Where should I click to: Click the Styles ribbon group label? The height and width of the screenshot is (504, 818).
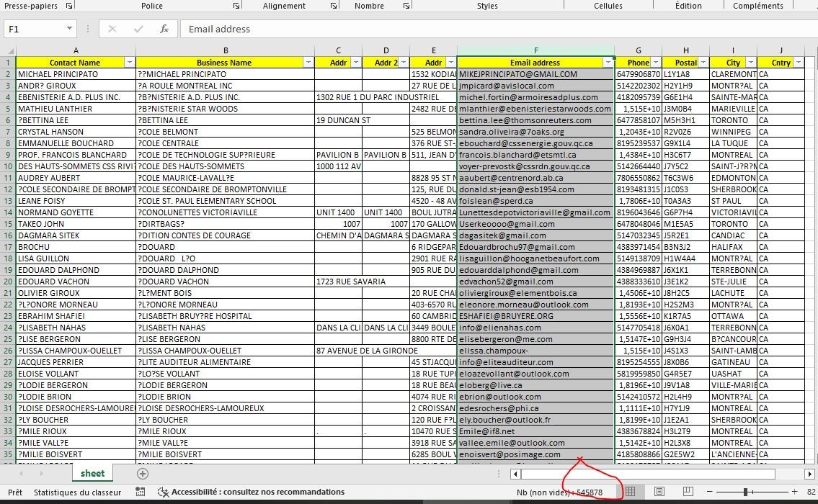coord(487,6)
